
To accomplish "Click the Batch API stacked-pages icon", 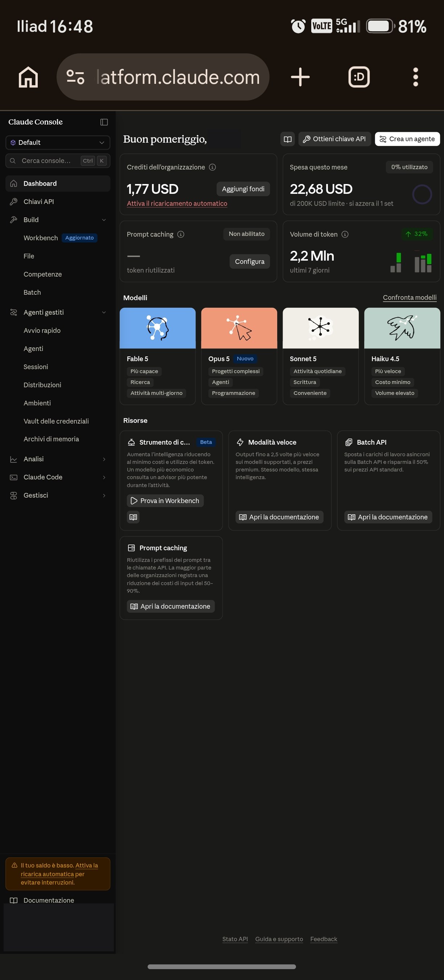I will [349, 442].
